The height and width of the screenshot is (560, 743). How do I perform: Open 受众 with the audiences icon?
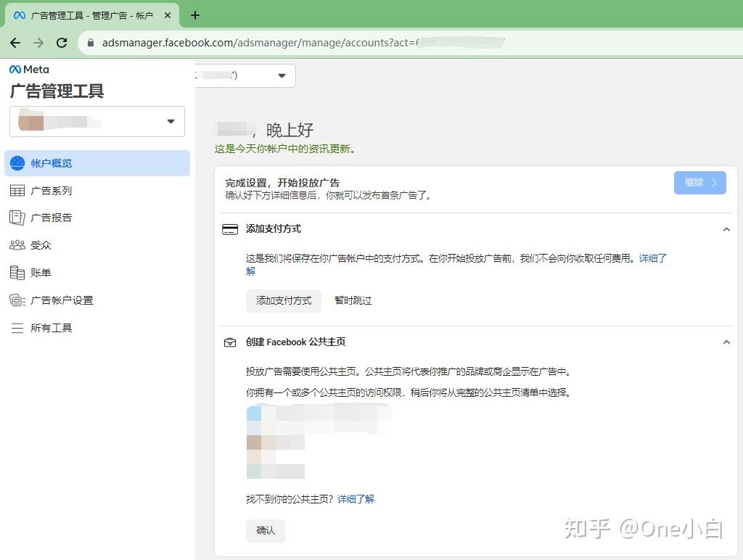tap(17, 245)
